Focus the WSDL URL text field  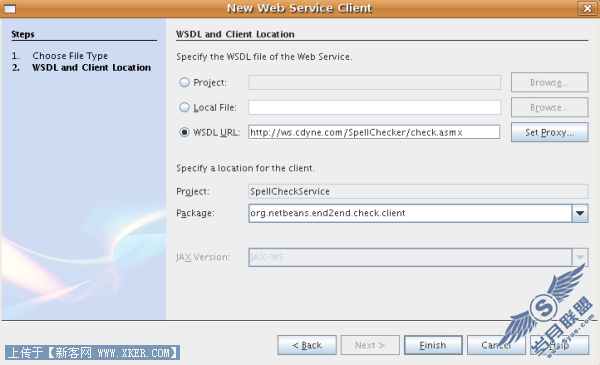pos(374,132)
